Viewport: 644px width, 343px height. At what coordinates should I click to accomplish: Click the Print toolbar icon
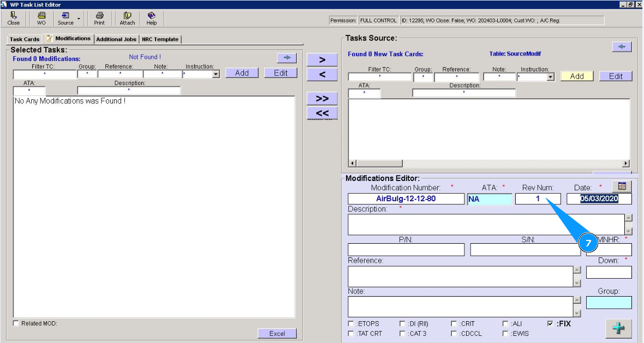99,19
